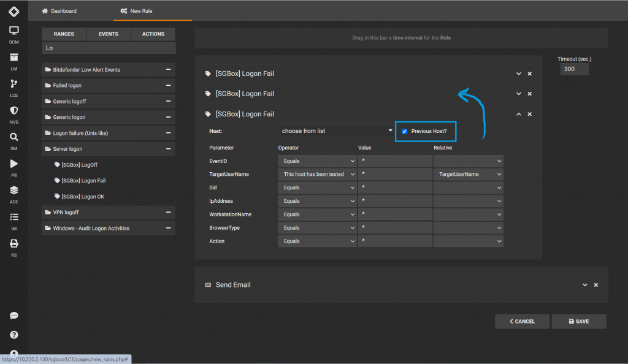The height and width of the screenshot is (364, 628).
Task: Open the LCE module in sidebar
Action: [14, 88]
